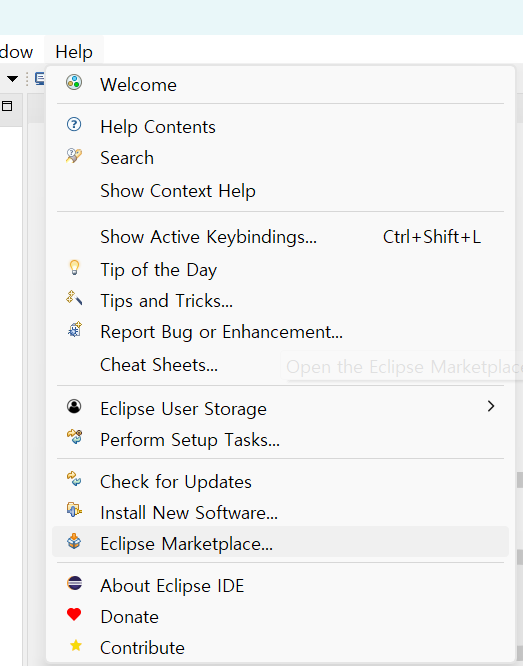Choose Tips and Tricks... entry
523x666 pixels.
pyautogui.click(x=280, y=301)
